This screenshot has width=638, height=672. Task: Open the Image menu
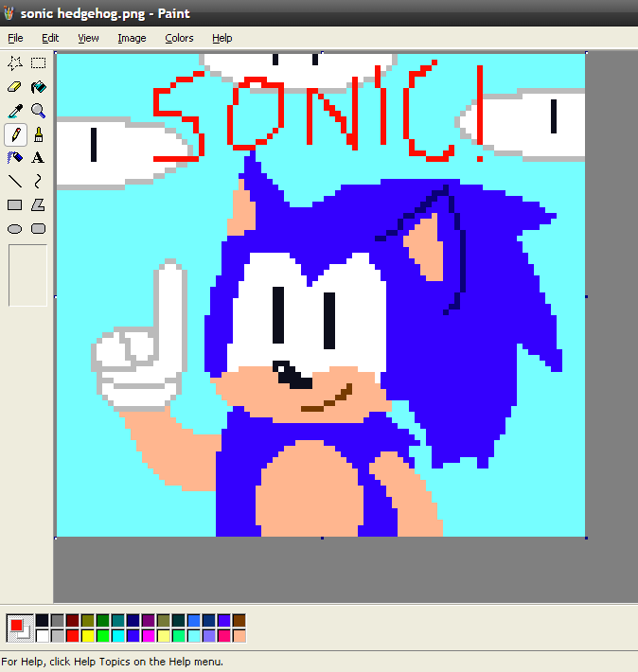pyautogui.click(x=133, y=38)
